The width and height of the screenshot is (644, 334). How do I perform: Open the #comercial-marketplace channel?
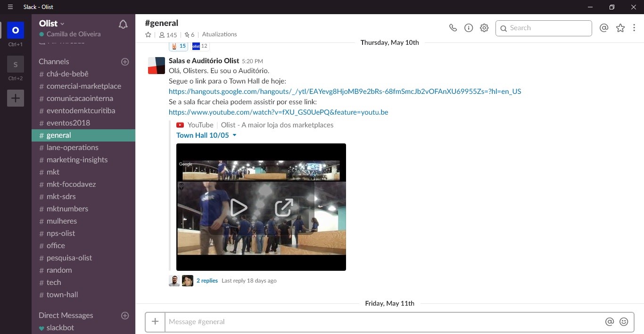[x=83, y=86]
